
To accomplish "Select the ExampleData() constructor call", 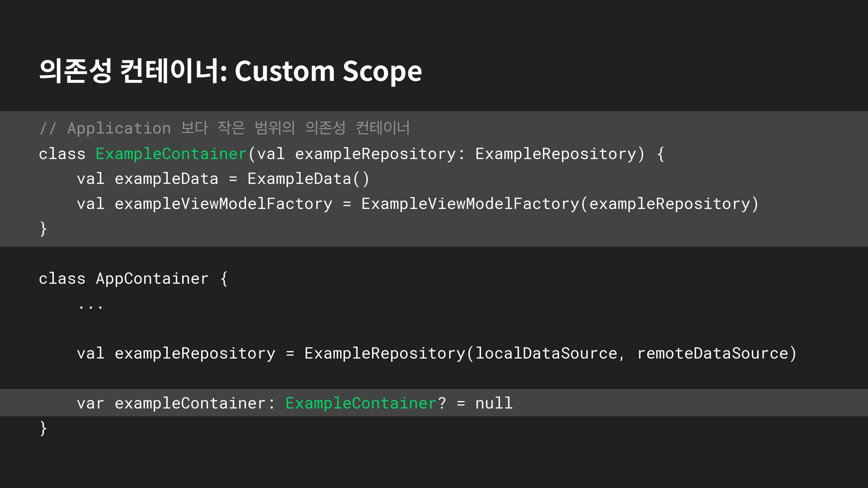I will pyautogui.click(x=308, y=179).
